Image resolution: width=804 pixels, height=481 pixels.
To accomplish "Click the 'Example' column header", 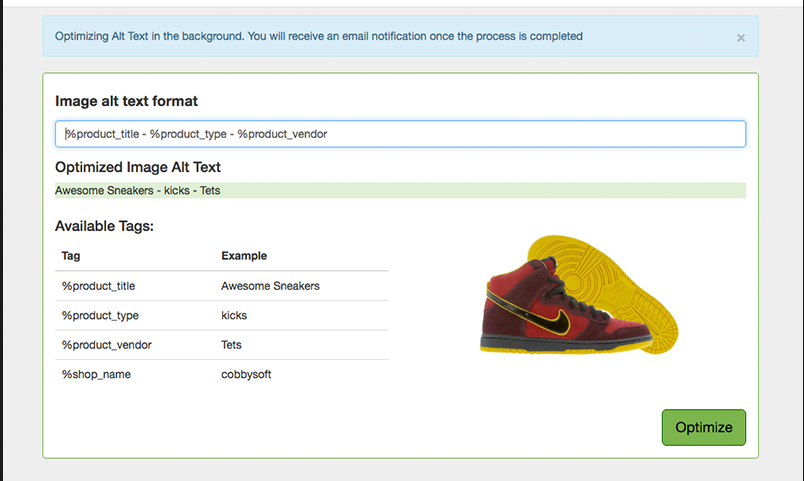I will click(x=244, y=256).
